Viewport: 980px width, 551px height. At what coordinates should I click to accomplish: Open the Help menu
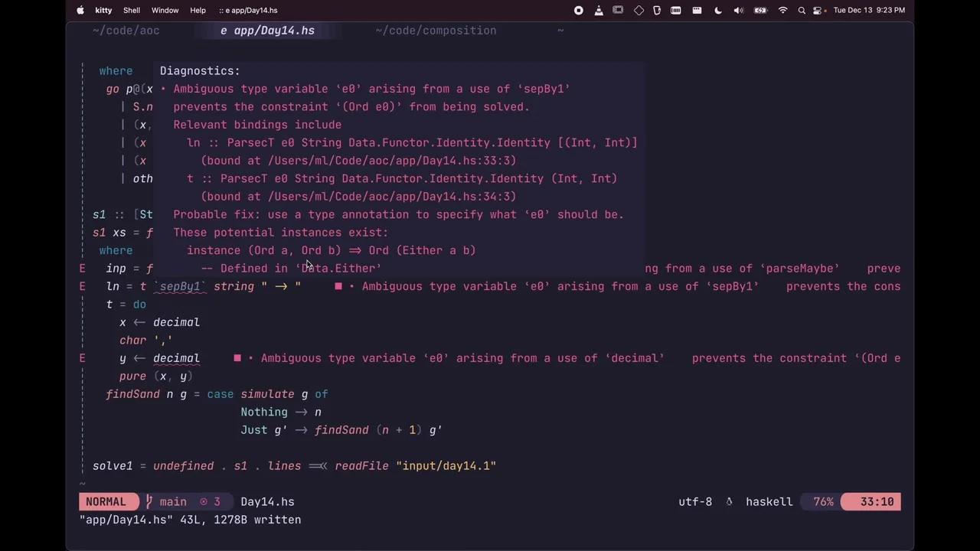point(198,10)
